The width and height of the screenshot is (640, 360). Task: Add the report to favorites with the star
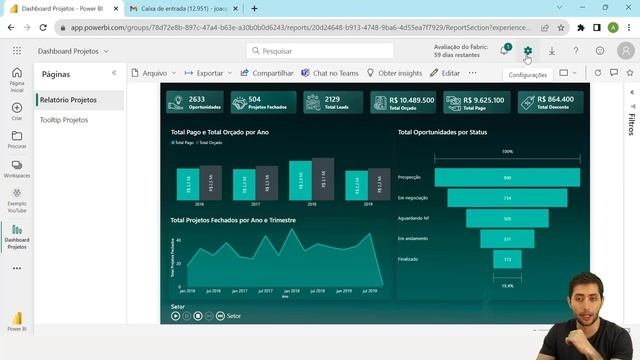[630, 73]
